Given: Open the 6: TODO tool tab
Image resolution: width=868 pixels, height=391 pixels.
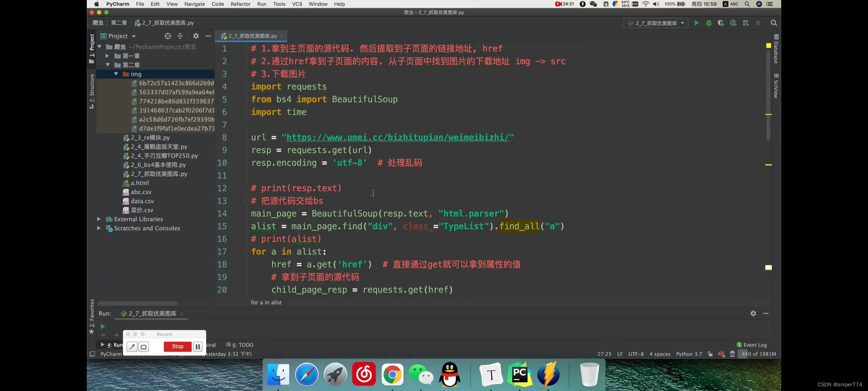Looking at the screenshot, I should 239,345.
